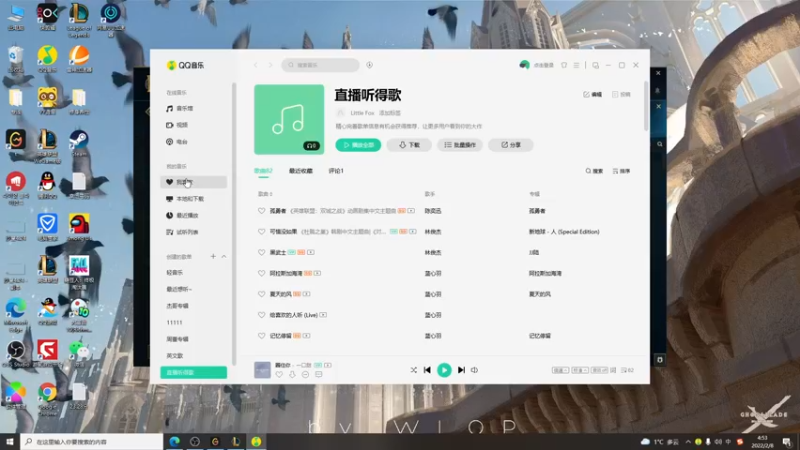800x450 pixels.
Task: Switch to the 评论1 comments tab
Action: (336, 171)
